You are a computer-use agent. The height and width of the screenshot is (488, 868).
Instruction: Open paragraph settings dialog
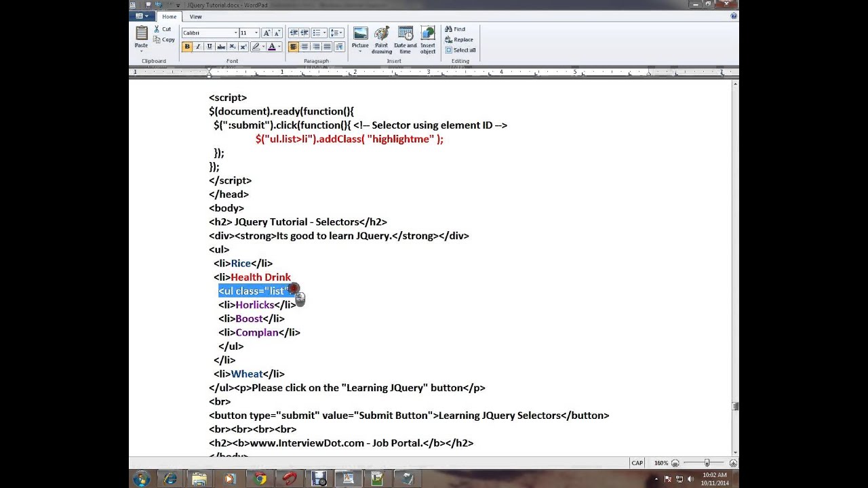(x=339, y=47)
